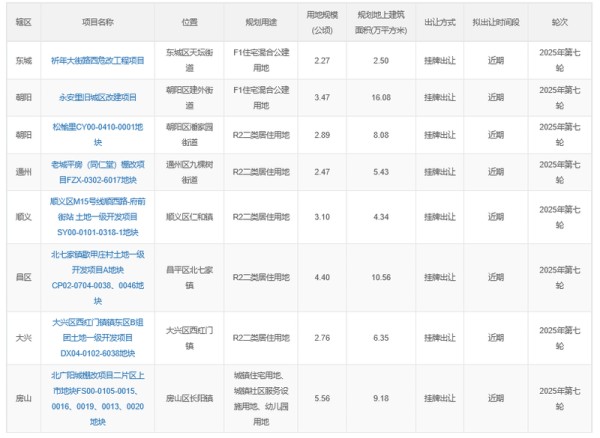Select land area value 2.76

click(322, 338)
